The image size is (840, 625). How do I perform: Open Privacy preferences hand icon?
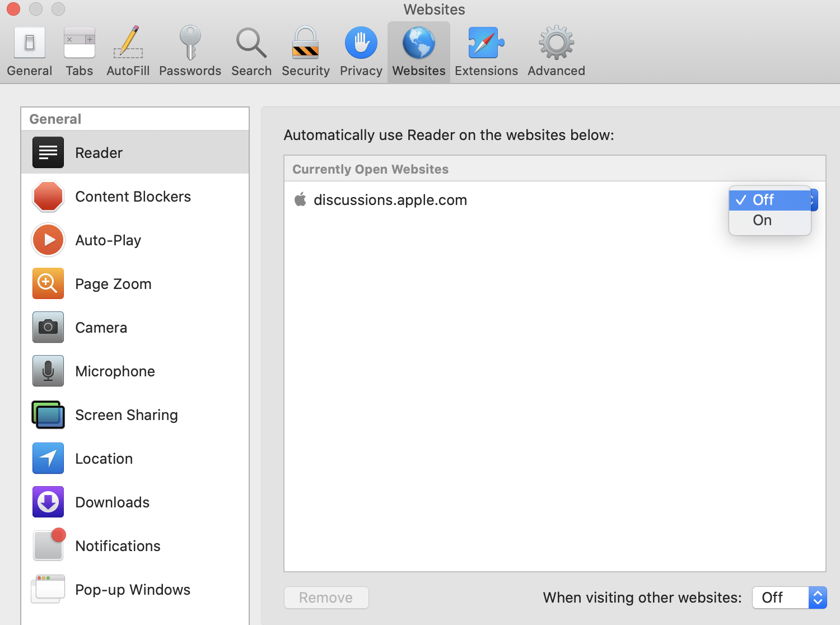point(361,43)
